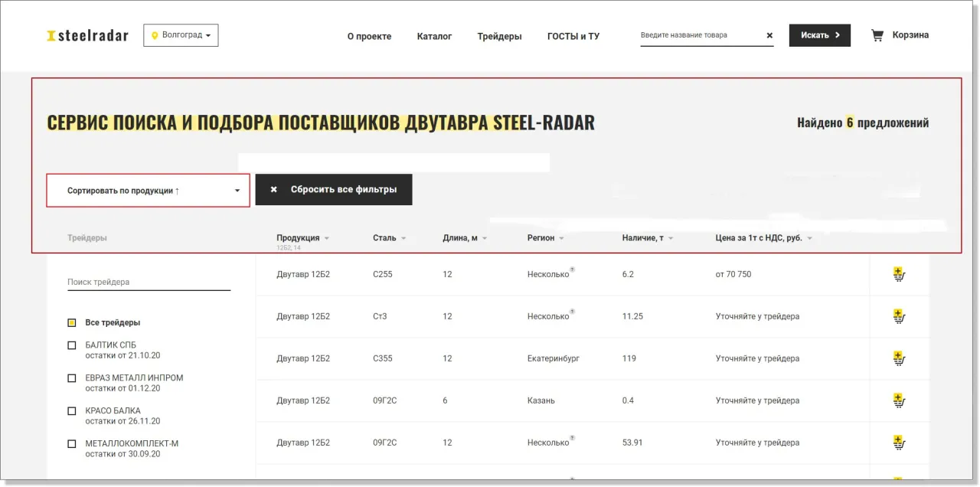Add Двутавр 12Б2 Ст3 offer to cart

899,315
